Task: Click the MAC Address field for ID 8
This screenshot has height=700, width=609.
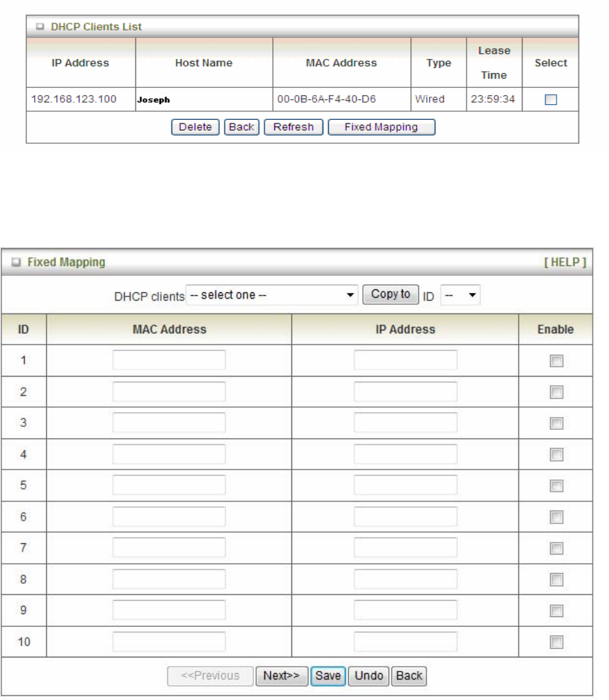Action: point(169,579)
